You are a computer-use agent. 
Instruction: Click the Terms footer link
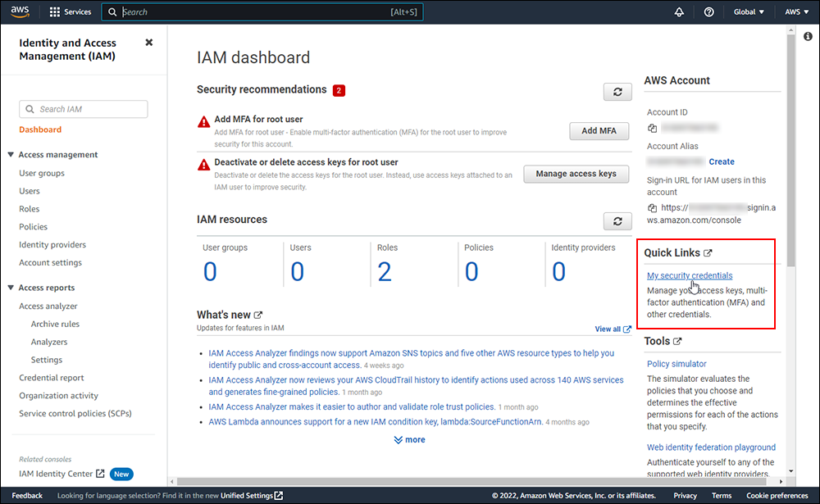tap(722, 496)
